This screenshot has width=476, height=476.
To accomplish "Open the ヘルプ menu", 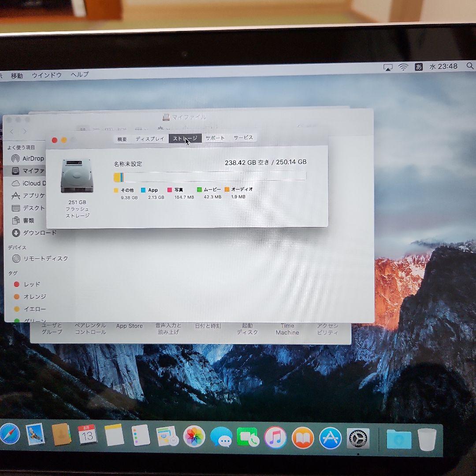I will (x=80, y=75).
